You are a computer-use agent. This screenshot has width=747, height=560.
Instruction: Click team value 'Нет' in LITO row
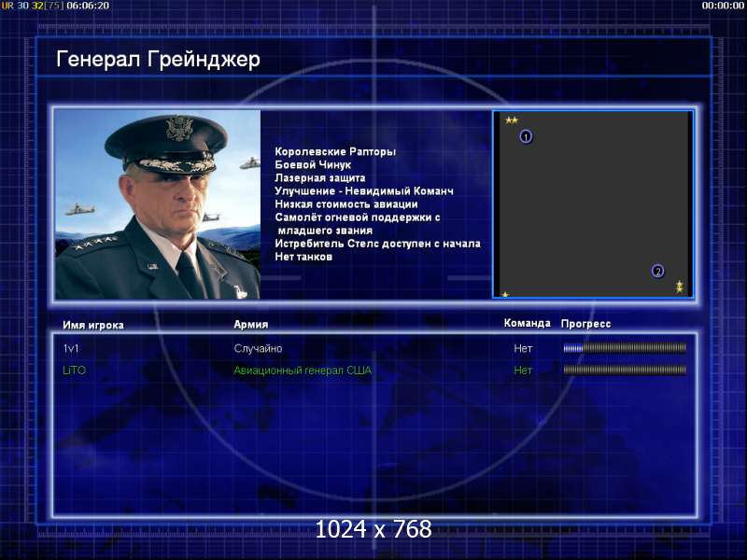coord(523,370)
